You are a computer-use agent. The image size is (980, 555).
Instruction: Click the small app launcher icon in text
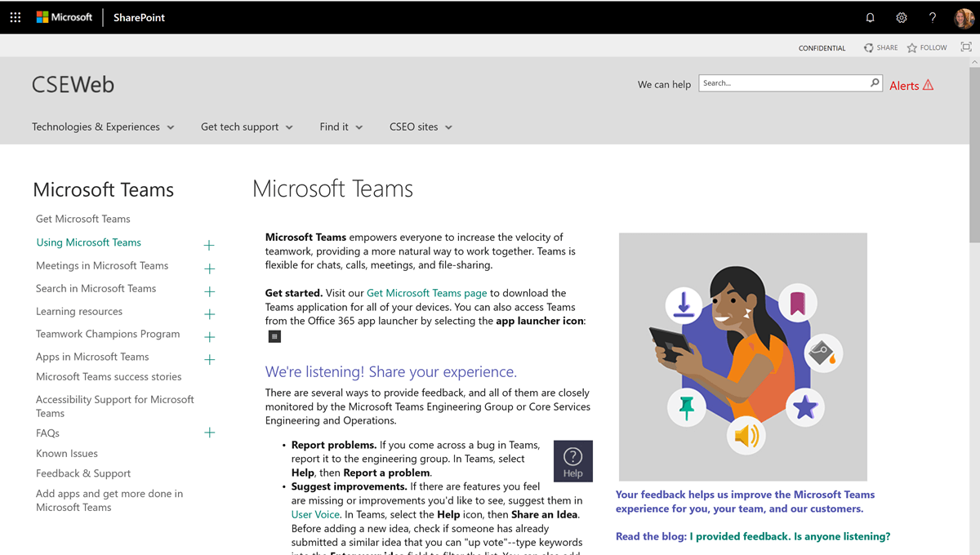tap(274, 336)
